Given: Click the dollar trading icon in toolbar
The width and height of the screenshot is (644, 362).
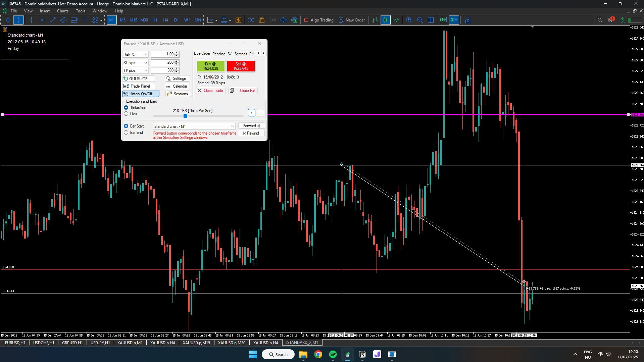Looking at the screenshot, I should pyautogui.click(x=239, y=20).
